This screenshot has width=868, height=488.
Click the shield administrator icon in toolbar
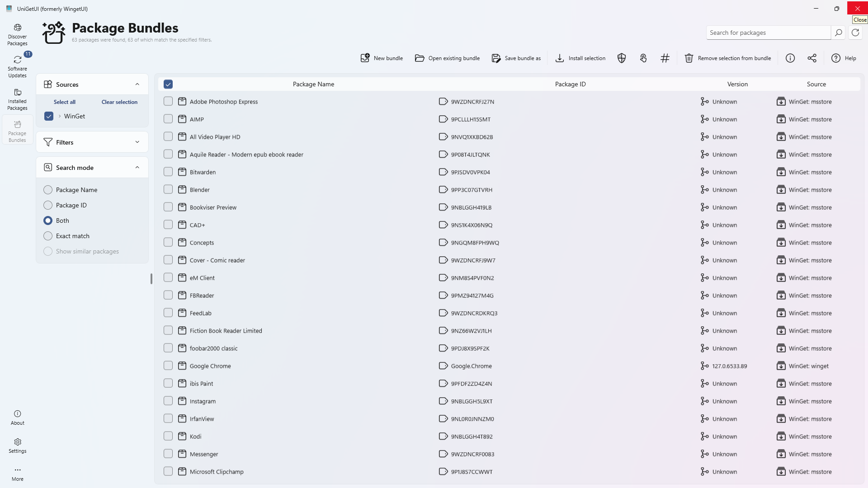tap(622, 58)
